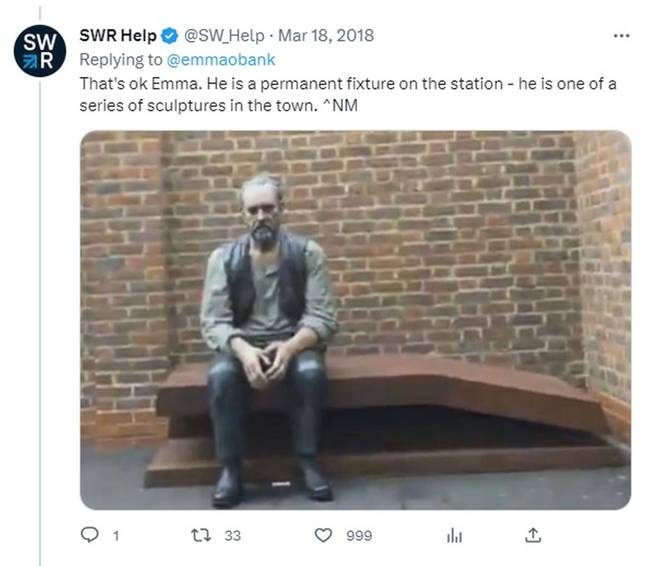Open the seated sculpture photo

coord(355,320)
